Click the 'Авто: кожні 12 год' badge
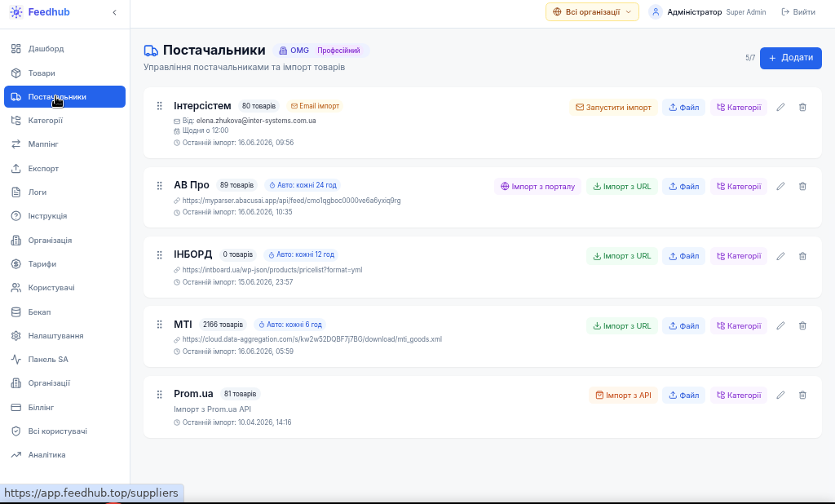Viewport: 835px width, 504px height. tap(302, 254)
